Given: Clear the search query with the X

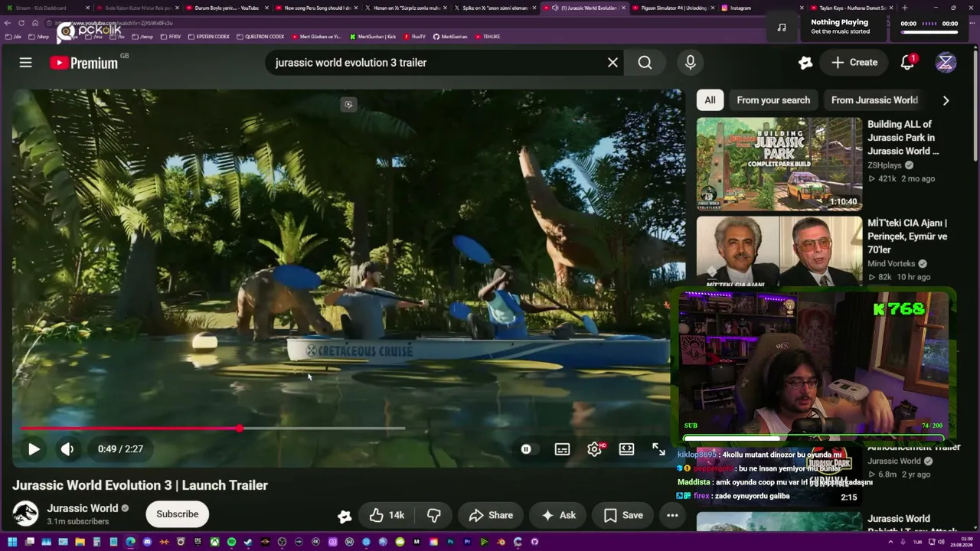Looking at the screenshot, I should click(612, 63).
